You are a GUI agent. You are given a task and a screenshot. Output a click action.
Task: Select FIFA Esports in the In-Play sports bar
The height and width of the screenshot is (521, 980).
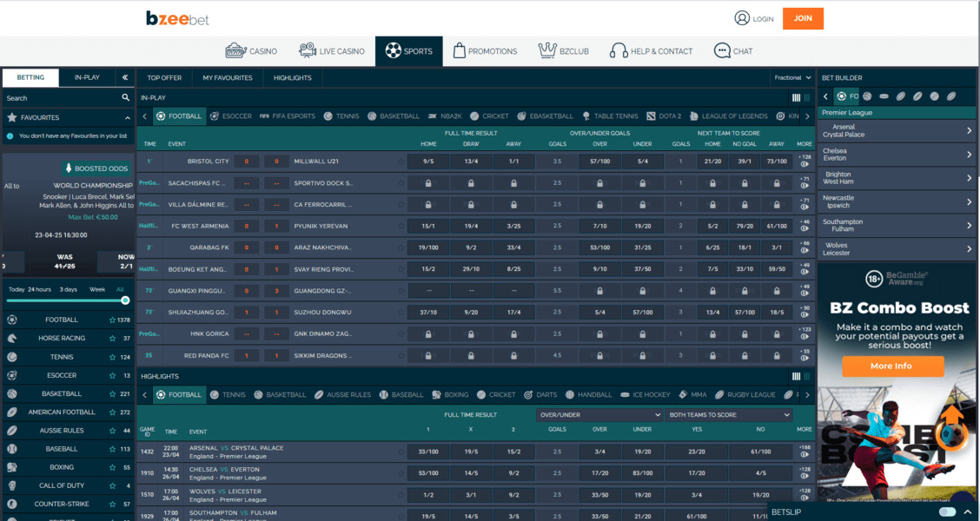(x=287, y=116)
